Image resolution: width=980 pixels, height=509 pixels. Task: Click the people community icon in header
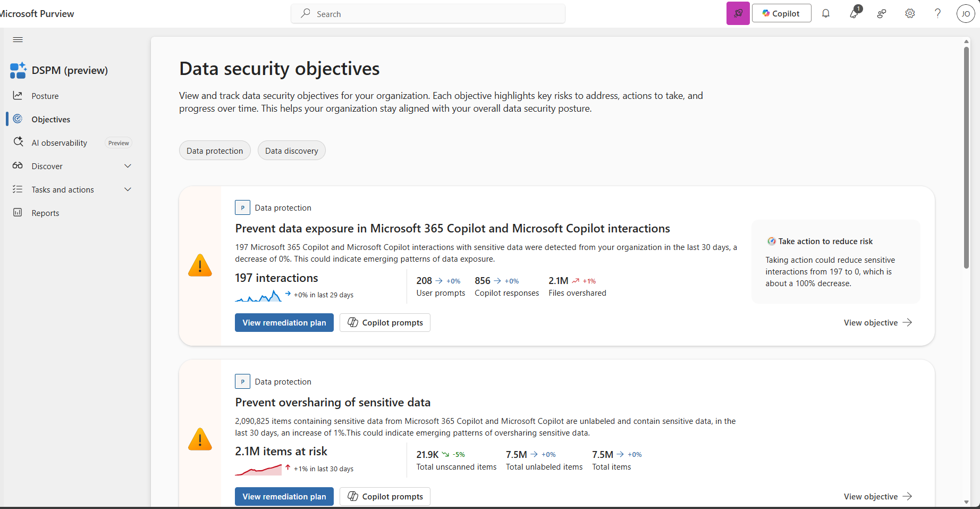pyautogui.click(x=882, y=14)
